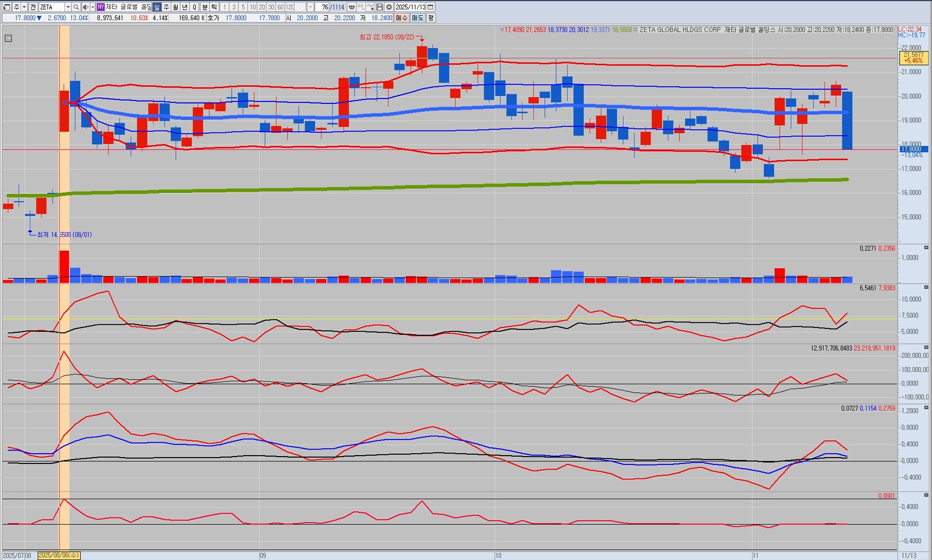The image size is (932, 560).
Task: Click the speaker sound icon in toolbar
Action: click(85, 7)
